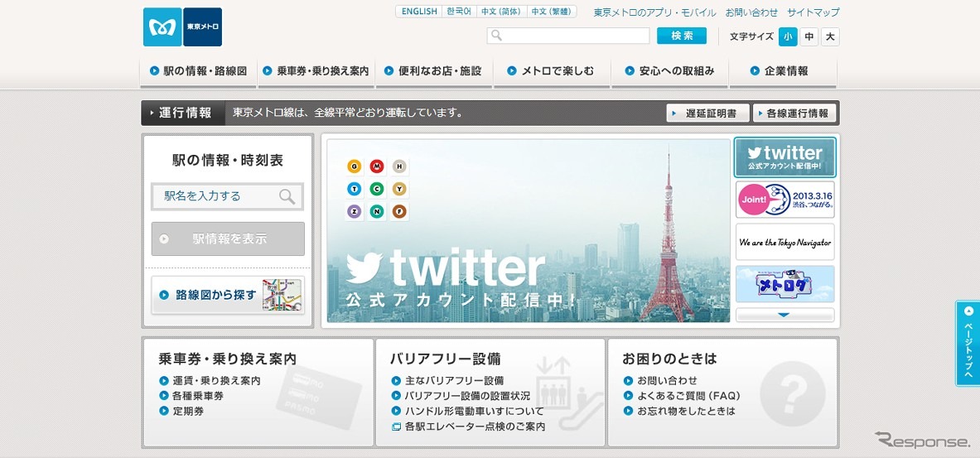Open 便利なお店・施設 menu
Screen dimensions: 980x458
(434, 71)
